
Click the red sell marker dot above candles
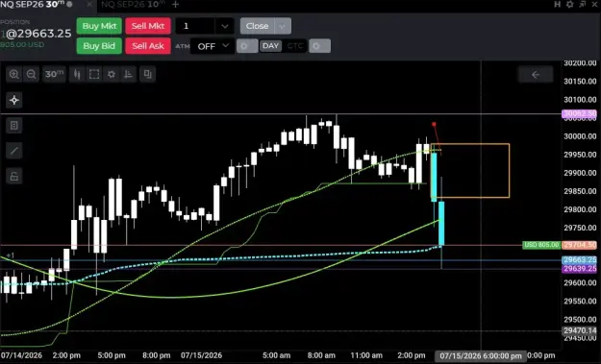[x=434, y=125]
